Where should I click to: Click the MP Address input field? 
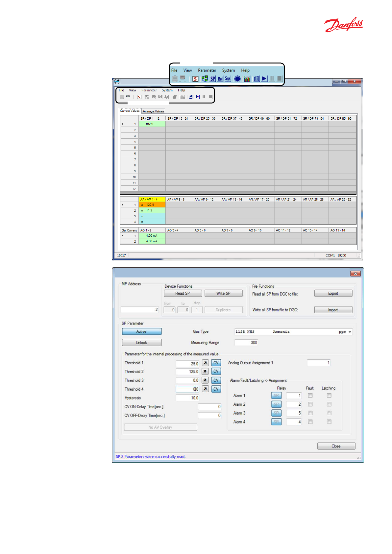pos(140,309)
